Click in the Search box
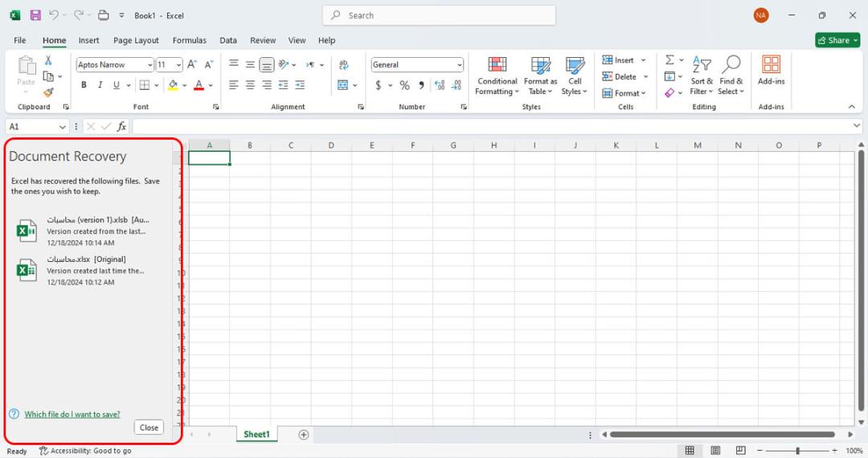The width and height of the screenshot is (868, 458). click(x=439, y=15)
